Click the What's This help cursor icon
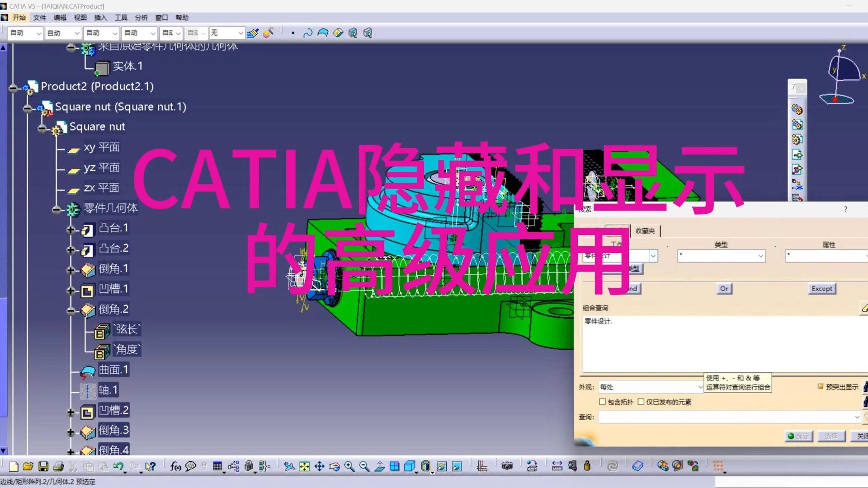This screenshot has width=868, height=488. (x=151, y=466)
